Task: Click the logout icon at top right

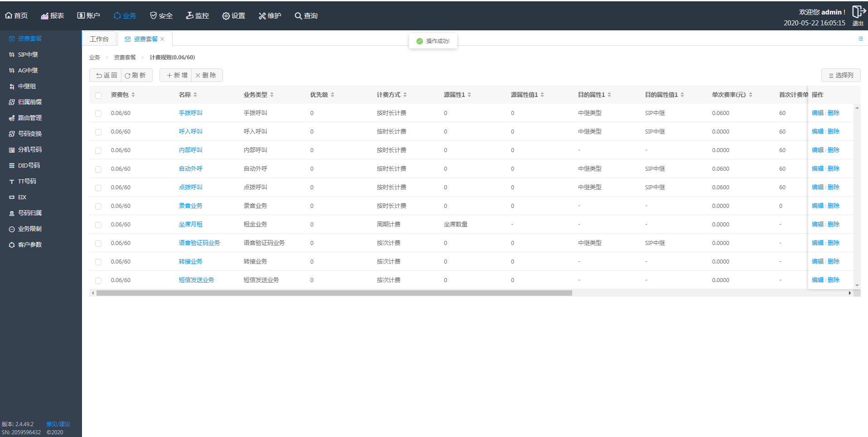Action: coord(858,12)
